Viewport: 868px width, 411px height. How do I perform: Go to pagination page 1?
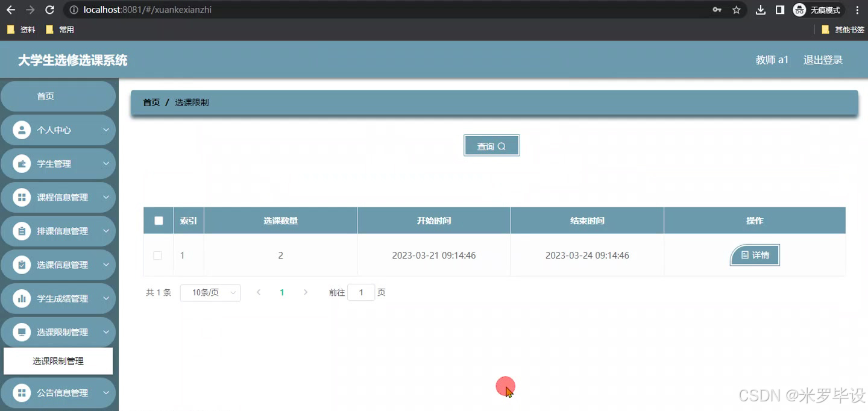[x=282, y=293]
